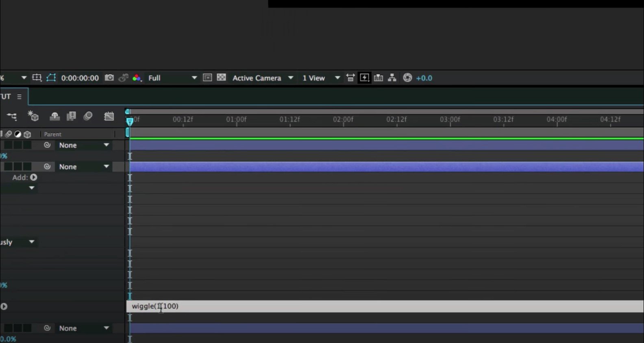Reset exposure with the aperture icon
Image resolution: width=644 pixels, height=343 pixels.
pyautogui.click(x=407, y=78)
